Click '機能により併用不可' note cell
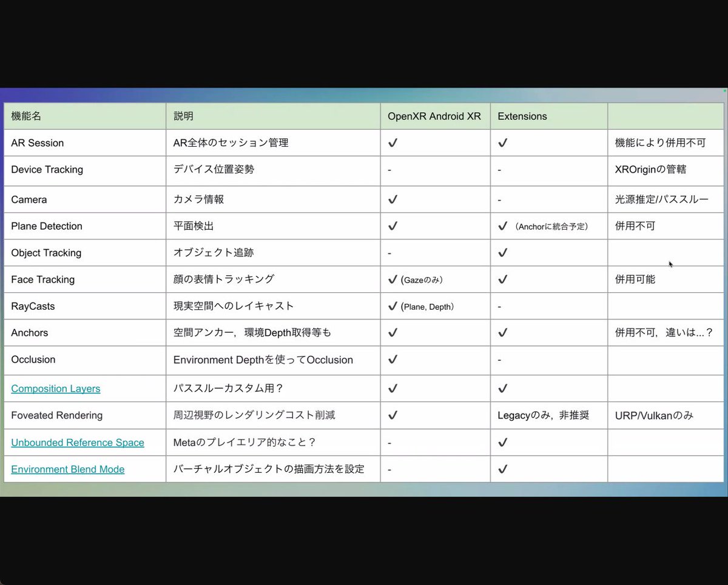 (x=666, y=143)
